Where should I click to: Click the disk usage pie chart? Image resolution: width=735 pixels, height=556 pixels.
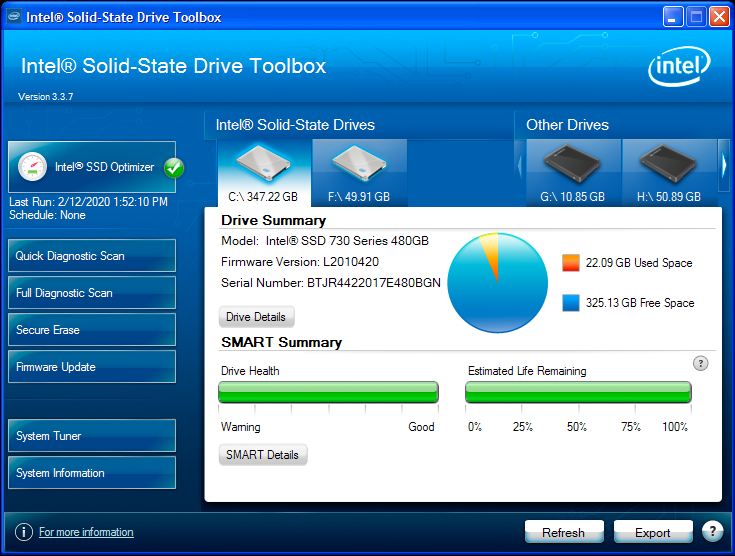pyautogui.click(x=497, y=283)
